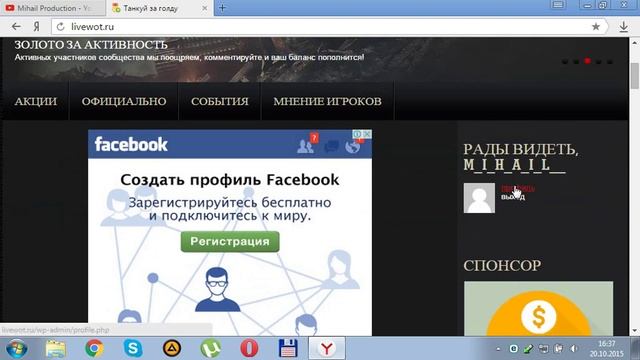Viewport: 640px width, 360px height.
Task: Go back with the browser back arrow
Action: pyautogui.click(x=16, y=27)
